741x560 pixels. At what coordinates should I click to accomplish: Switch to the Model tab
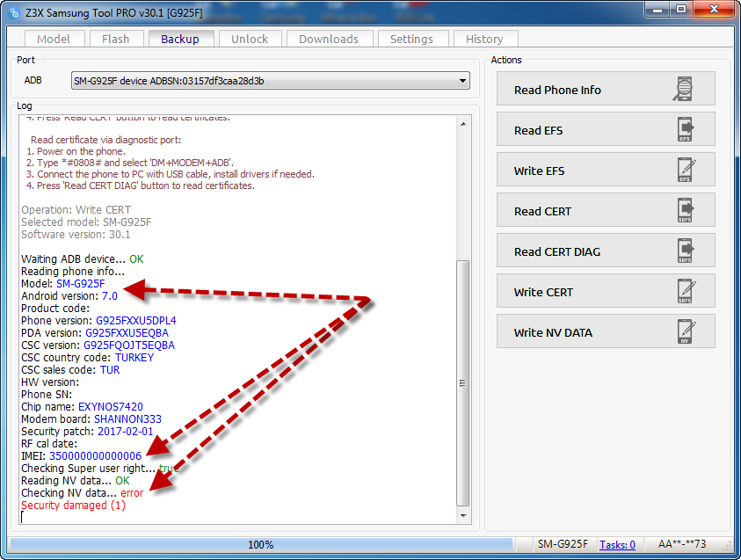54,39
